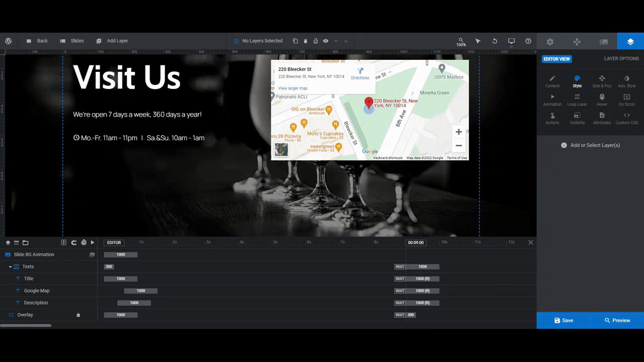The image size is (644, 362).
Task: Select the Visit Us heading layer
Action: pos(127,77)
